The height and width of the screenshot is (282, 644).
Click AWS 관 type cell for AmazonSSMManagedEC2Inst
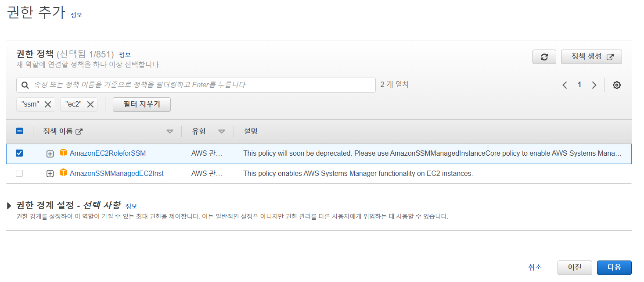tap(207, 174)
